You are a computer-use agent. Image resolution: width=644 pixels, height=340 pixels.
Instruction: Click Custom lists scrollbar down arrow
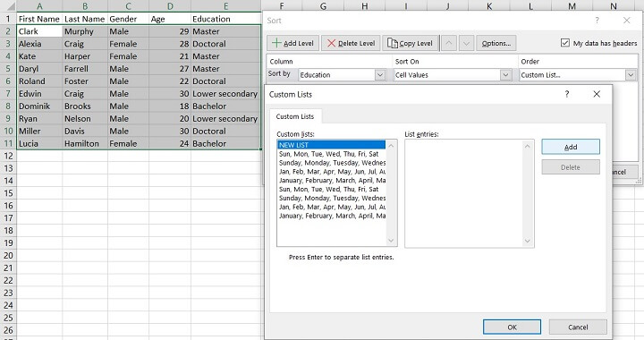(x=391, y=241)
